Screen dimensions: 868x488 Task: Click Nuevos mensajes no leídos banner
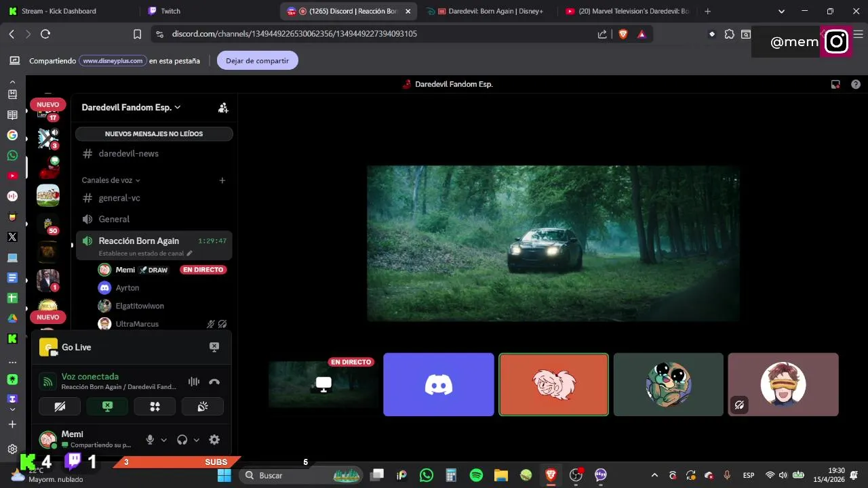pyautogui.click(x=154, y=134)
